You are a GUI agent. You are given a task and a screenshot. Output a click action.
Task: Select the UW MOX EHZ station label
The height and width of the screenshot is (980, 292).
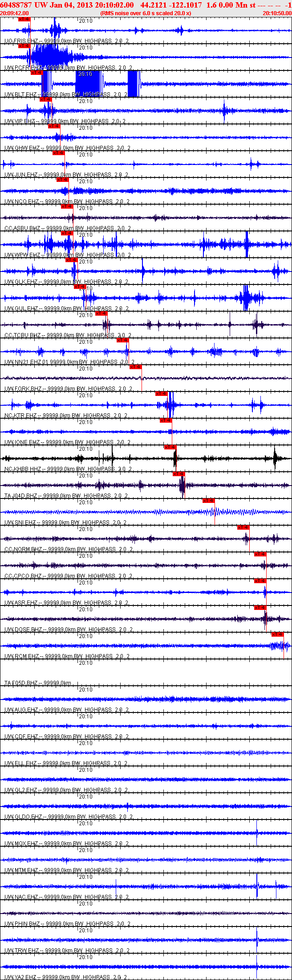point(21,844)
